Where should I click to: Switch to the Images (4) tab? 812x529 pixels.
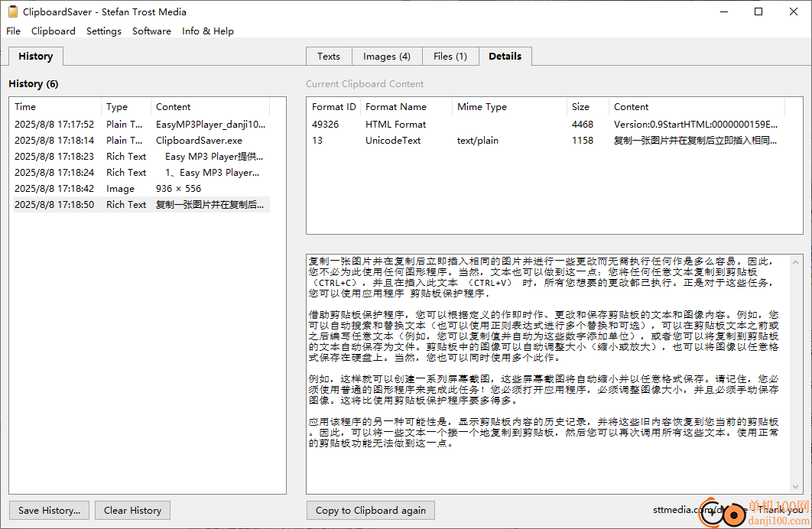click(x=387, y=57)
